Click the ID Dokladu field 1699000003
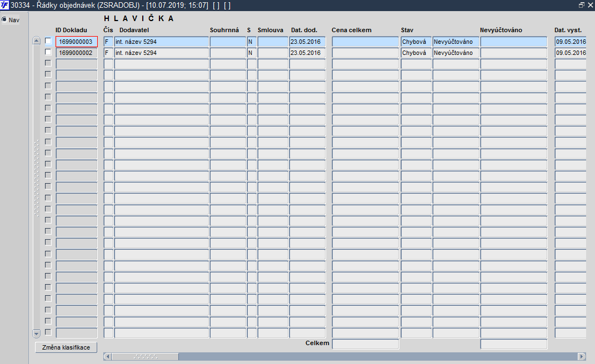The image size is (595, 364). coord(77,42)
